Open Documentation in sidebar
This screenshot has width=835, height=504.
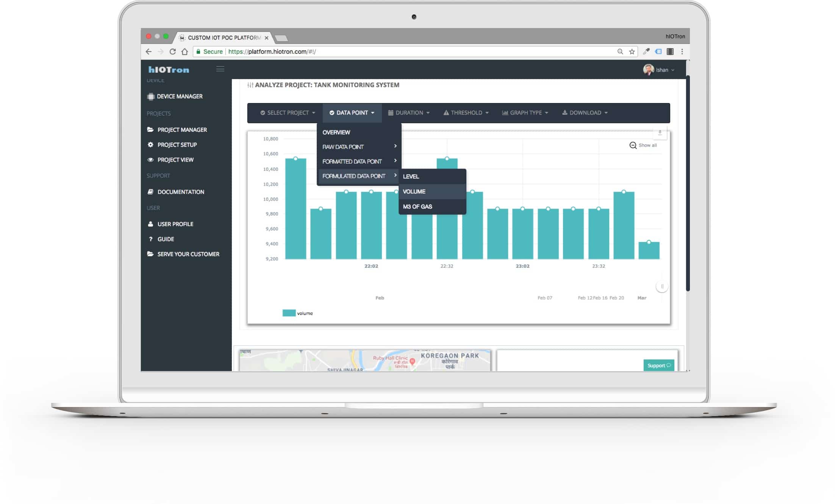pyautogui.click(x=175, y=192)
